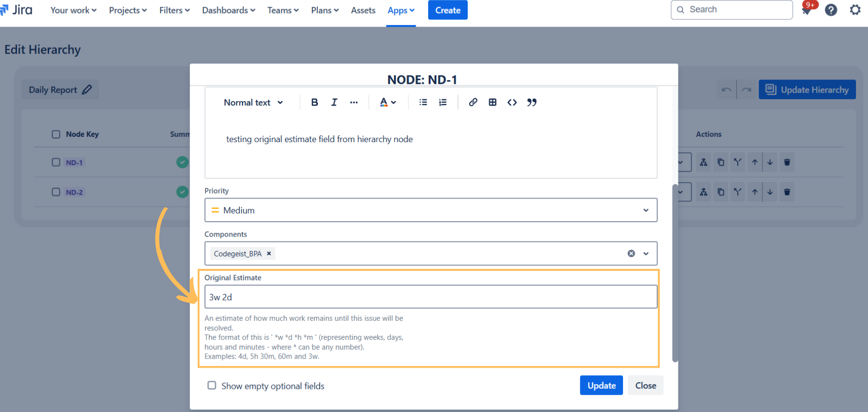Delete the ND-1 row with trash icon
Viewport: 868px width, 412px height.
pyautogui.click(x=787, y=162)
